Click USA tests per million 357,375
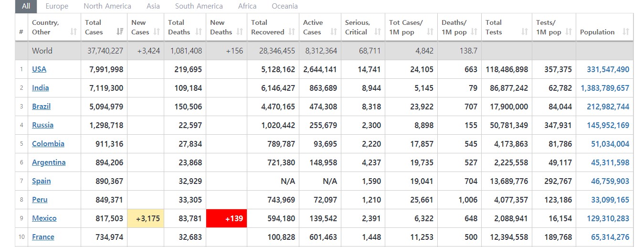Screen dimensions: 644x247 pos(558,69)
